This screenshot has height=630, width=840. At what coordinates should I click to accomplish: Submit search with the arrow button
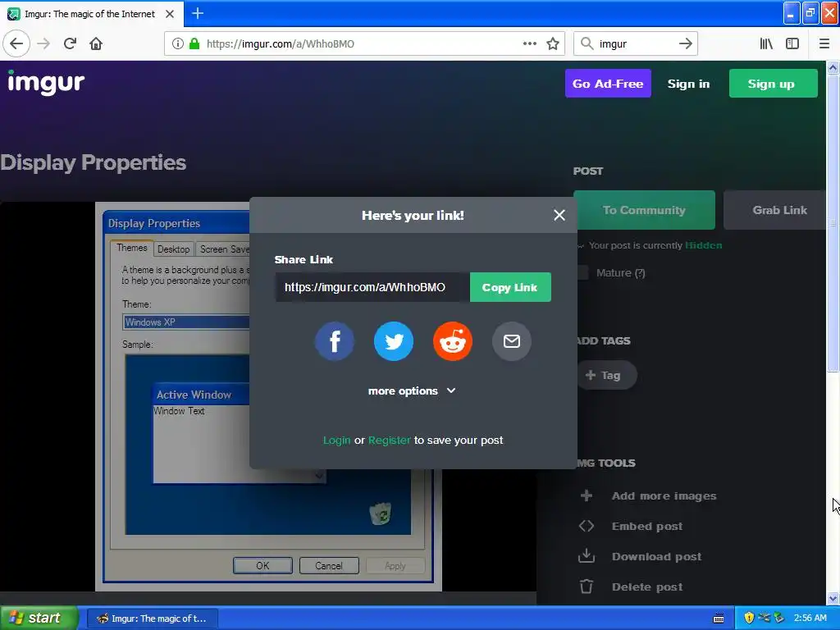coord(686,44)
